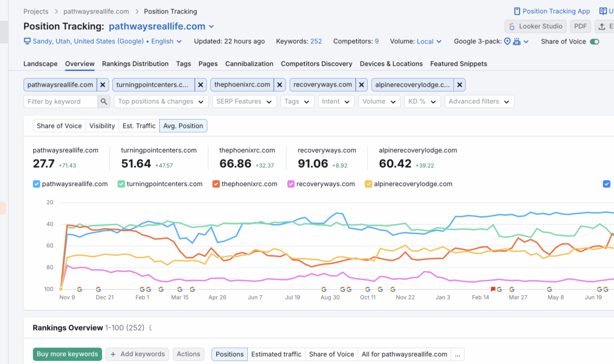Image resolution: width=614 pixels, height=364 pixels.
Task: Remove thephoenixrc.com competitor chip
Action: pos(280,84)
